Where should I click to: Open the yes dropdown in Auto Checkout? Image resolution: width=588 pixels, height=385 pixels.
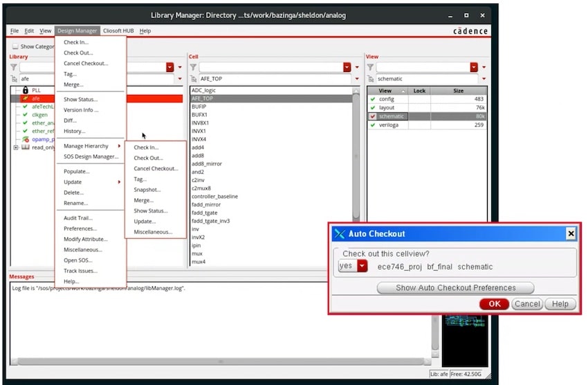click(362, 266)
